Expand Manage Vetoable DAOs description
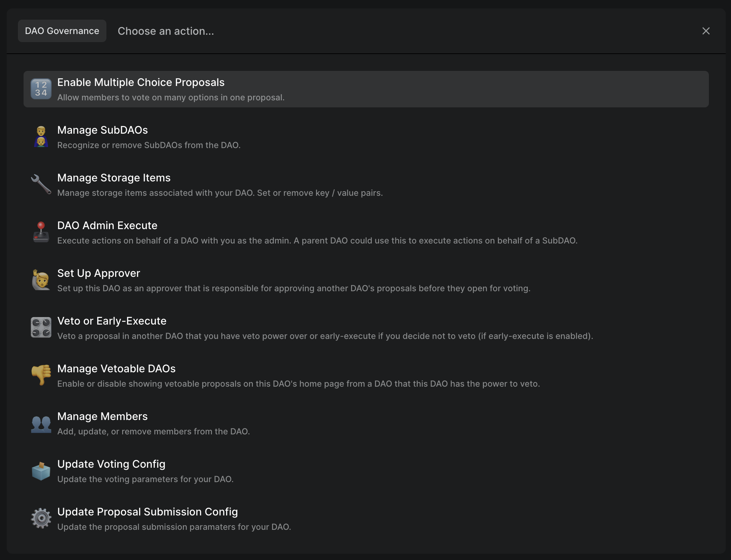This screenshot has height=560, width=731. [x=298, y=384]
